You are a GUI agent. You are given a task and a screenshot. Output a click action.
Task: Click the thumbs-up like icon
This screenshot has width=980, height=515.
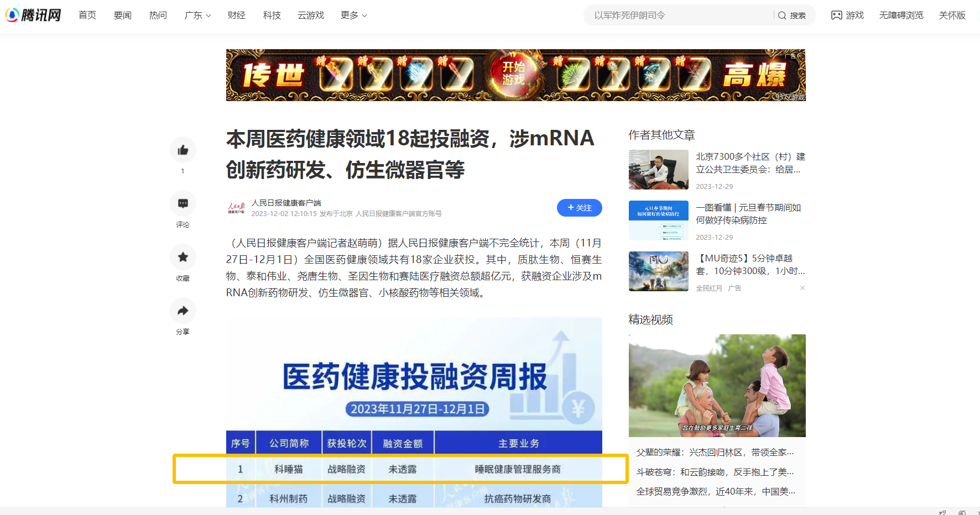click(x=183, y=150)
